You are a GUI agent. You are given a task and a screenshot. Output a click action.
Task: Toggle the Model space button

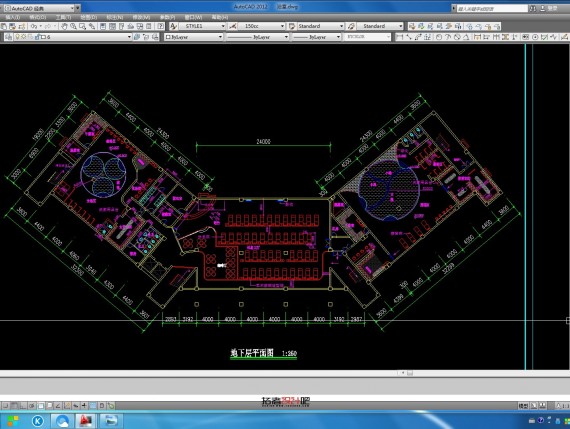coord(523,406)
